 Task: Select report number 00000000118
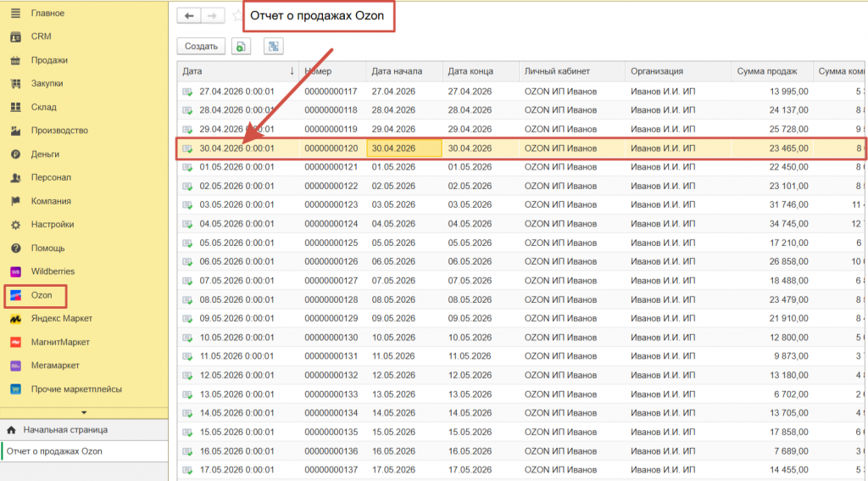pos(331,110)
